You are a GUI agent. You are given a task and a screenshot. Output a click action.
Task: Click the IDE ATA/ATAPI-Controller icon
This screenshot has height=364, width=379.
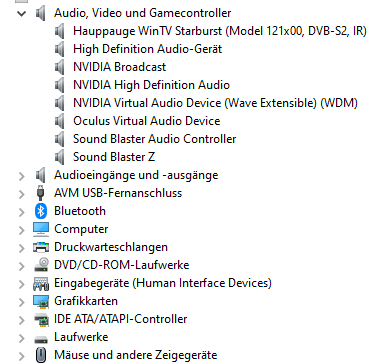[41, 319]
